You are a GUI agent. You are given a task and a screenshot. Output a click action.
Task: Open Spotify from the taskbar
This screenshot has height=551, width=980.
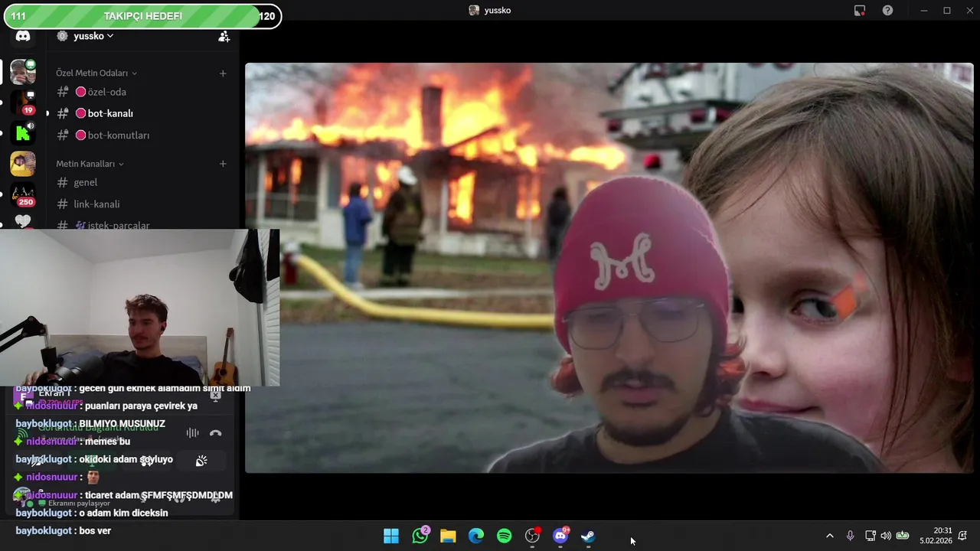[x=504, y=536]
